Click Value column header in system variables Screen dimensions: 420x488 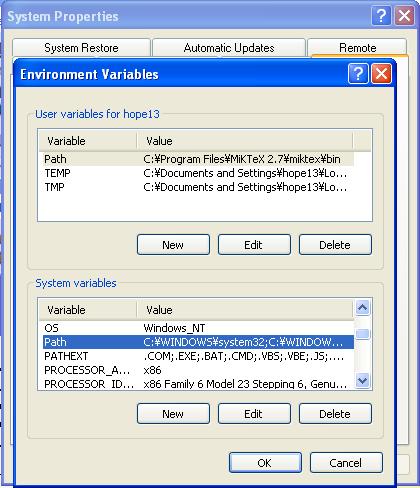[x=245, y=310]
